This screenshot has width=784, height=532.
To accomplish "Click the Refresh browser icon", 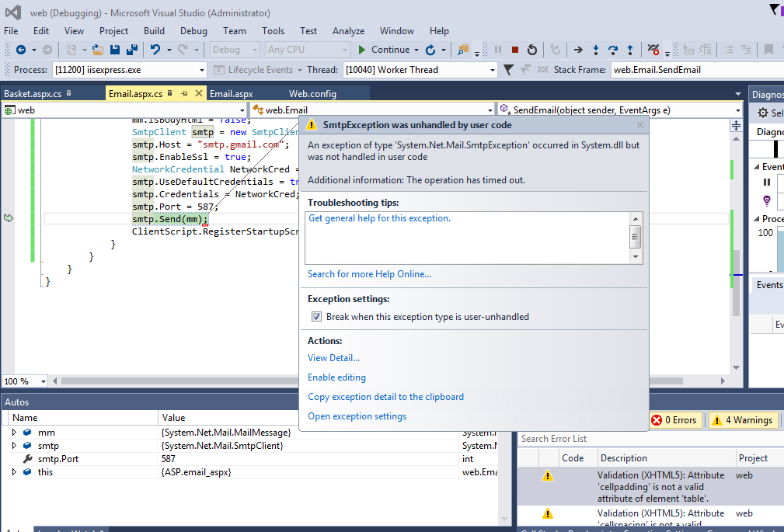I will tap(430, 50).
